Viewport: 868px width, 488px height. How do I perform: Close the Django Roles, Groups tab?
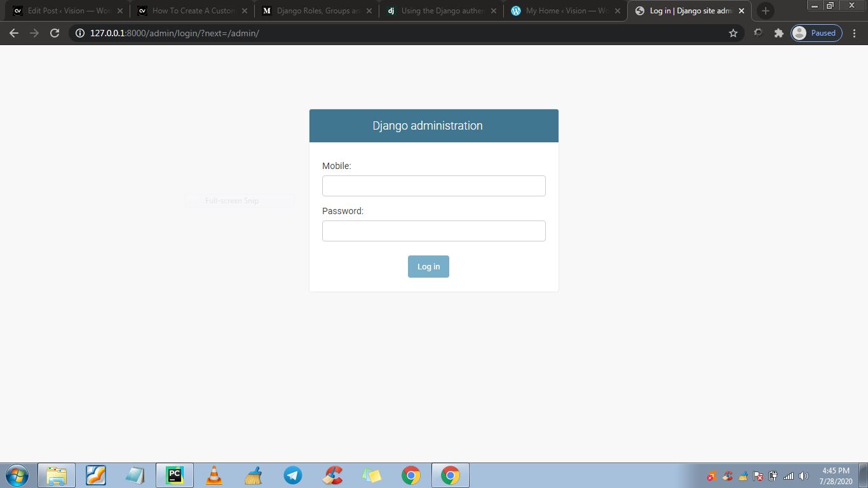pyautogui.click(x=369, y=11)
